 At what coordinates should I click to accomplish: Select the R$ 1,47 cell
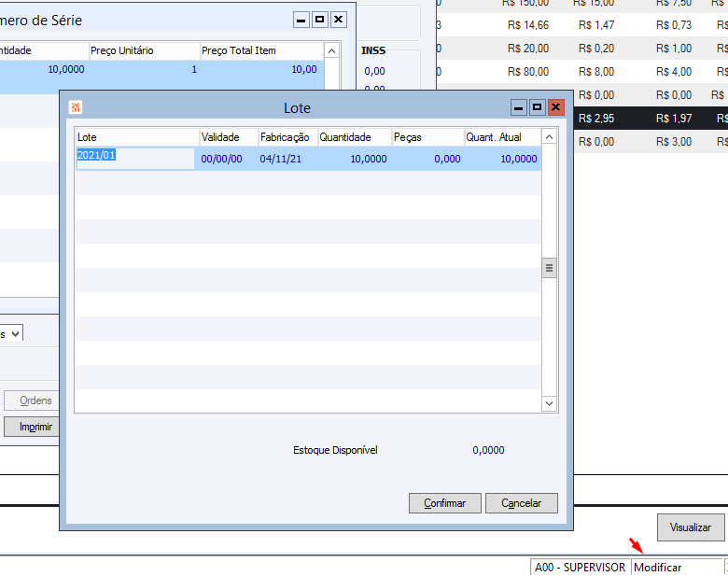596,25
